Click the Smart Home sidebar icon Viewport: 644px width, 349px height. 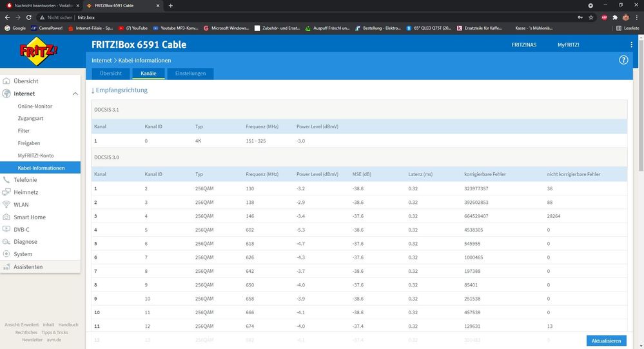coord(7,217)
